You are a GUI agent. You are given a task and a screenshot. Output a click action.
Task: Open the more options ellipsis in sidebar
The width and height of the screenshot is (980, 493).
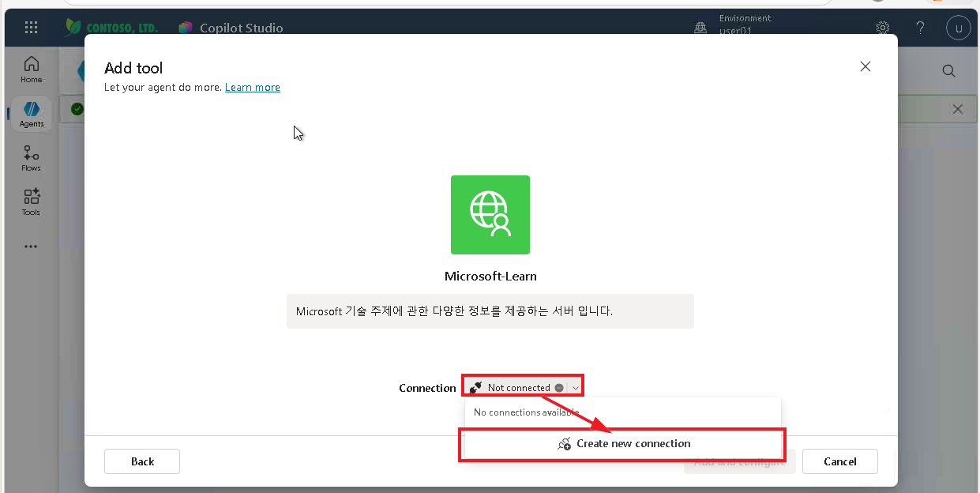coord(31,246)
